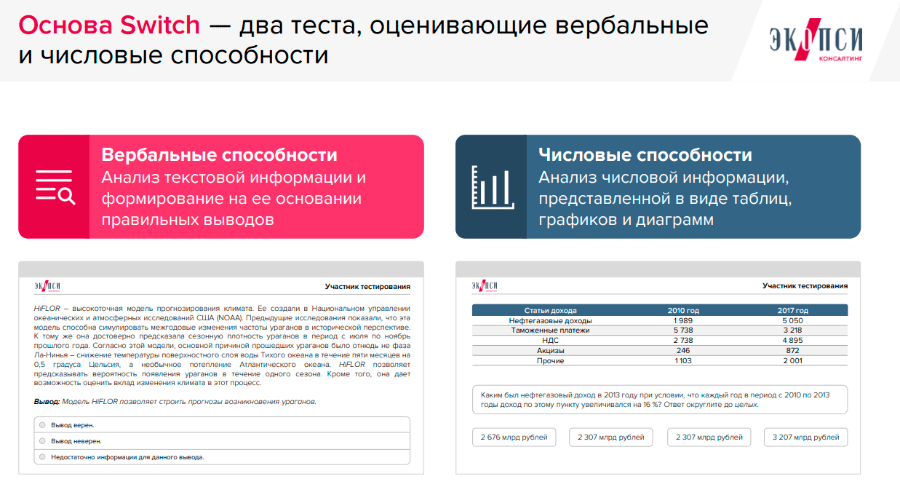Click the 'Основа Switch' slide title

pyautogui.click(x=109, y=25)
